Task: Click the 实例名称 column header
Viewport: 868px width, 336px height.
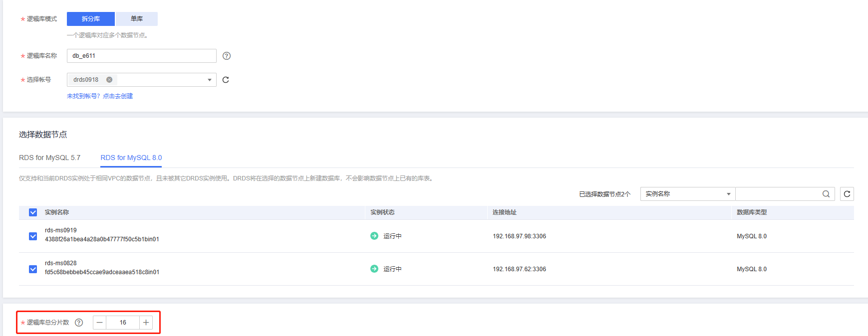Action: pos(57,212)
